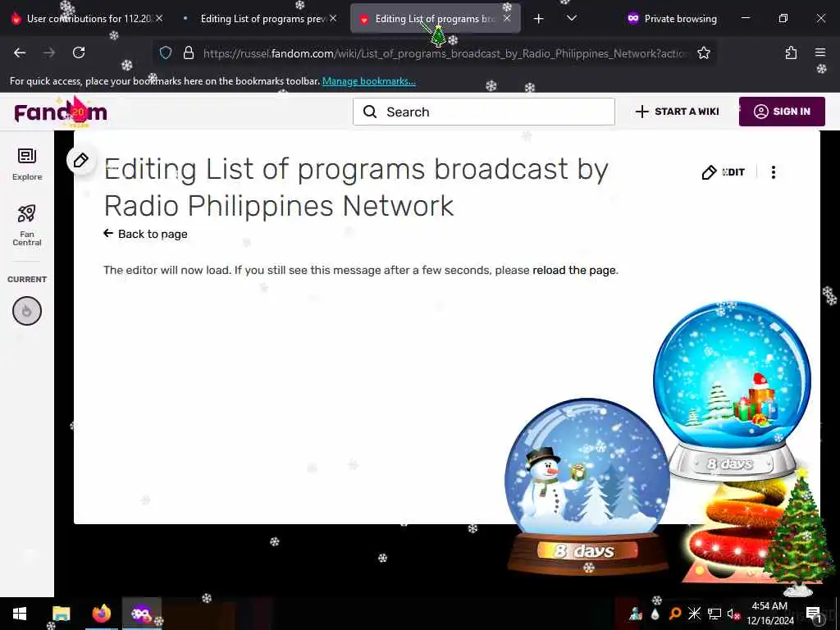Go back using the browser back arrow

(x=20, y=52)
